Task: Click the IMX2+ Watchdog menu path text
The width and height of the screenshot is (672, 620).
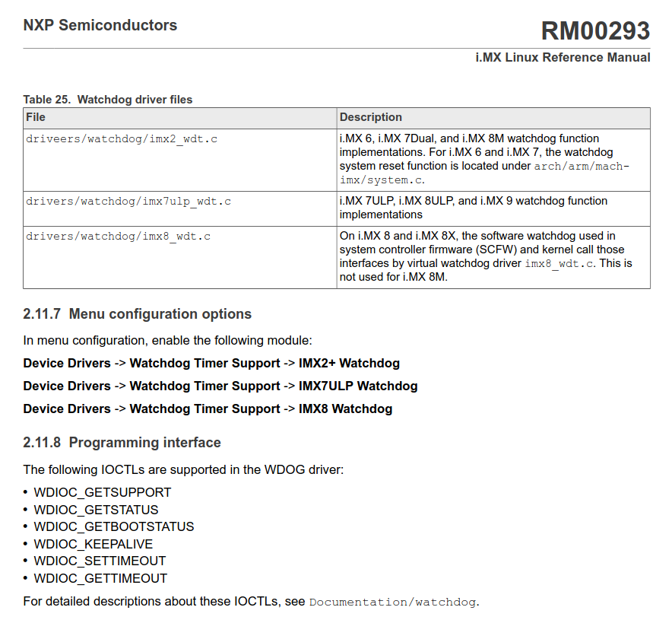Action: pos(349,364)
